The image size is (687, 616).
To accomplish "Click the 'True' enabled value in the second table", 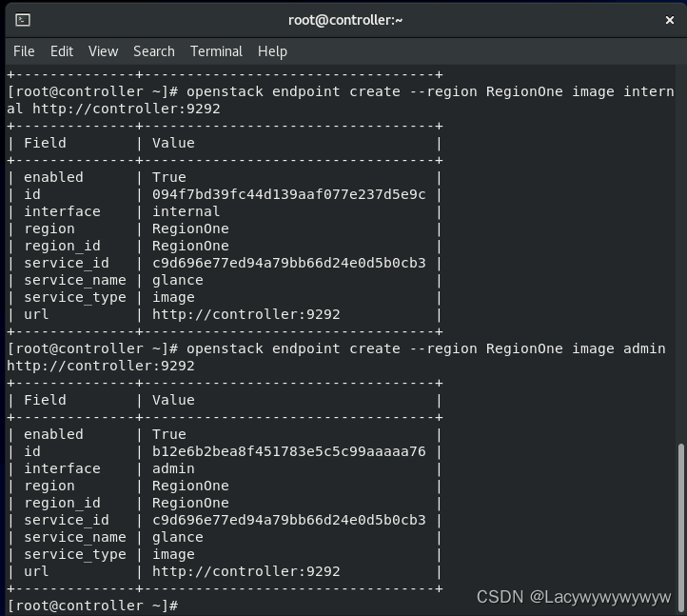I will tap(169, 434).
